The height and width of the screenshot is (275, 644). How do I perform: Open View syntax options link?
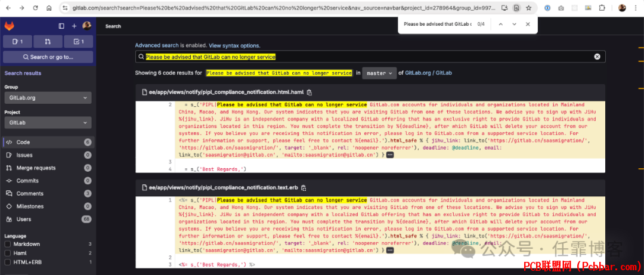[x=234, y=45]
